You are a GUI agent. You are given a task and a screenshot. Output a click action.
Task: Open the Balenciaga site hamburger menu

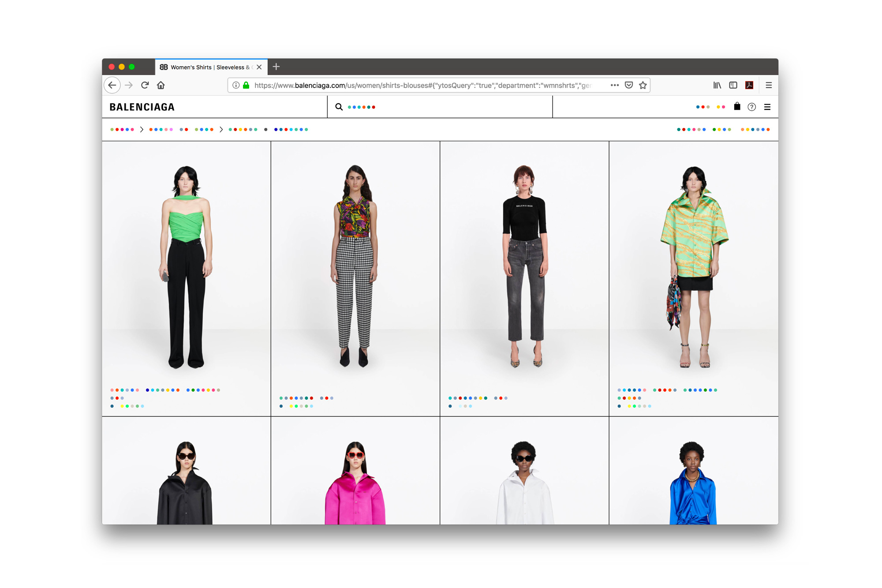coord(767,107)
